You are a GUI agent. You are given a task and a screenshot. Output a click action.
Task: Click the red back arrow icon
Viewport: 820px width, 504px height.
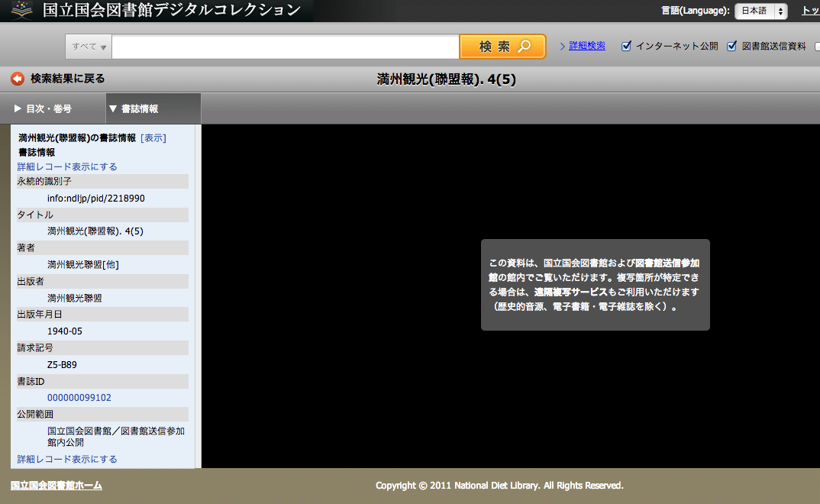click(18, 79)
